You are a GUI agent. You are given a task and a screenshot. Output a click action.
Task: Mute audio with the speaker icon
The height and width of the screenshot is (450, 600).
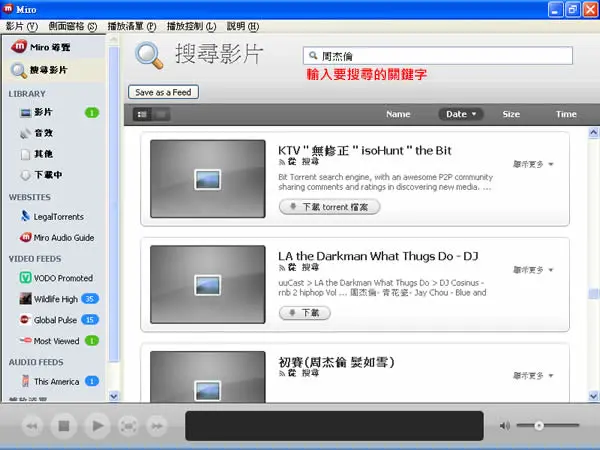505,426
